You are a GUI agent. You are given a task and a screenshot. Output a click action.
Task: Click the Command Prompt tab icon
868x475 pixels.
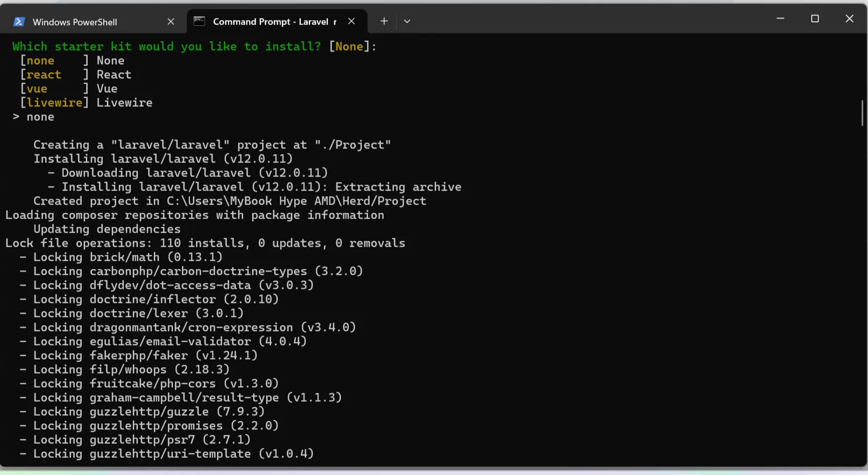click(x=200, y=21)
